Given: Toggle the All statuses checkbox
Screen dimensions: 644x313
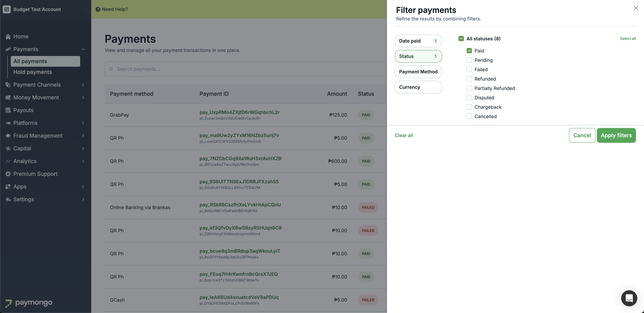Looking at the screenshot, I should coord(461,39).
